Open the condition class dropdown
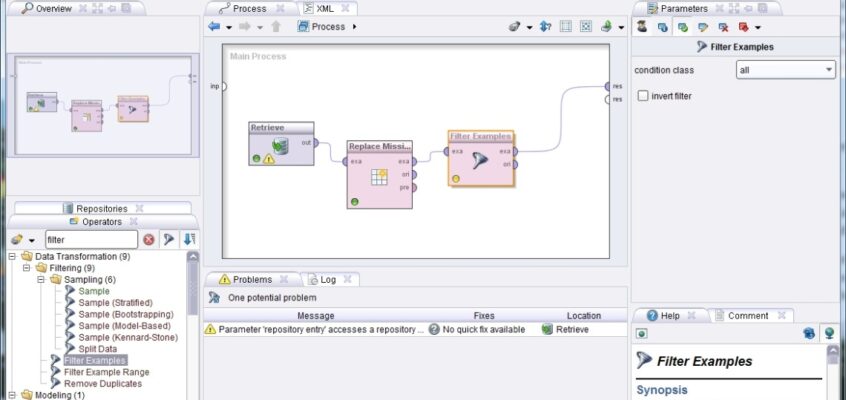This screenshot has width=846, height=400. (786, 70)
